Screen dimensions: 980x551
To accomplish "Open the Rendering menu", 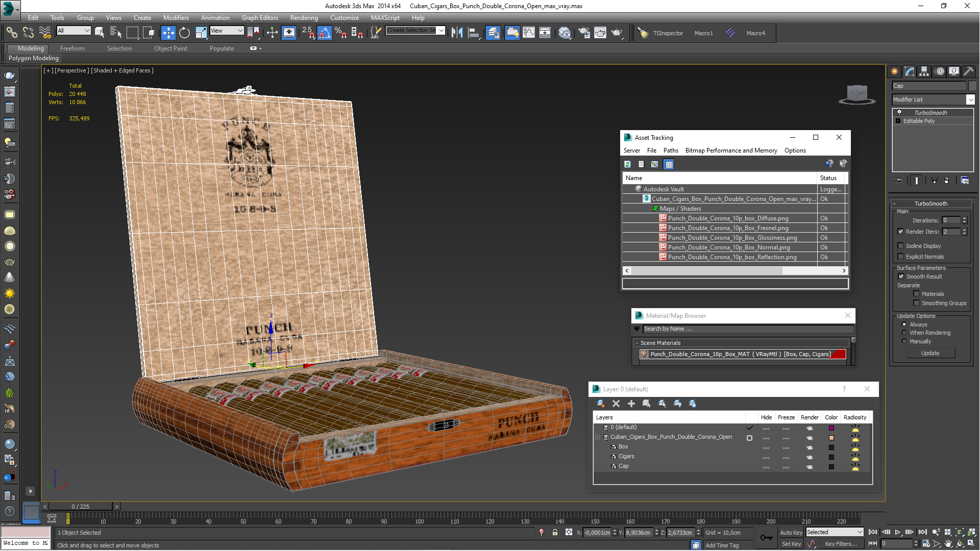I will 304,17.
